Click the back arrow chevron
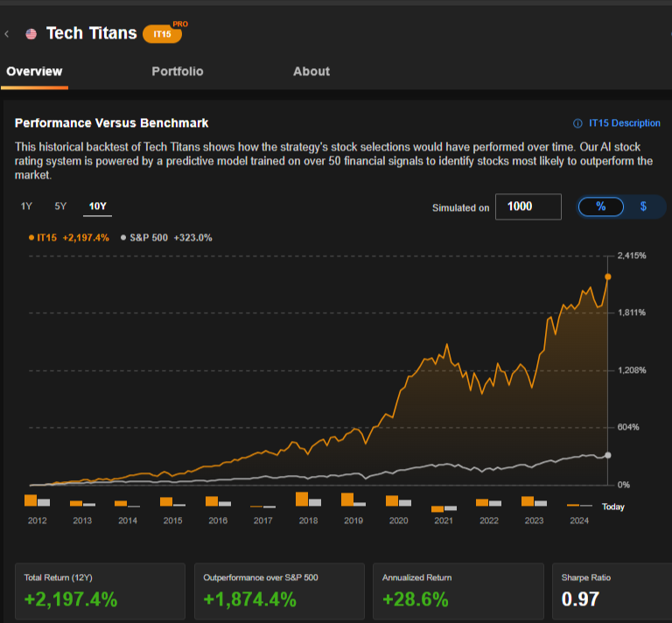The image size is (672, 623). click(7, 34)
